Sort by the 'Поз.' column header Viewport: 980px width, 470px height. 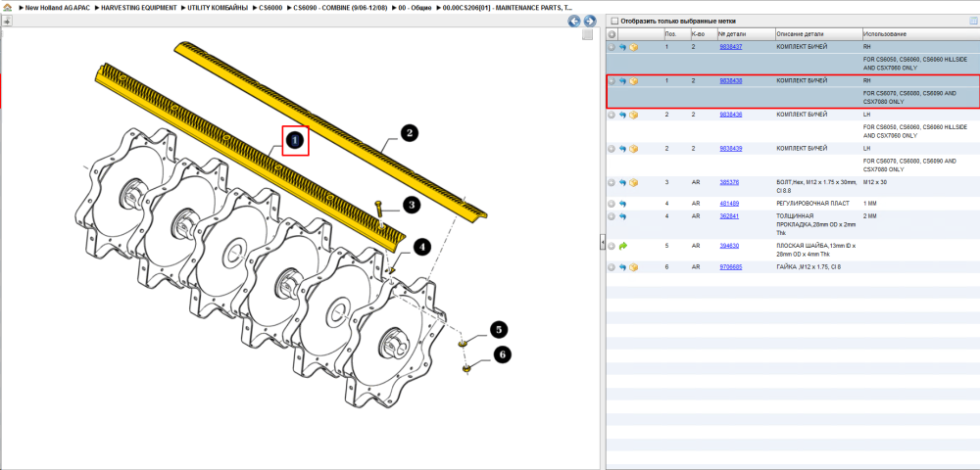pyautogui.click(x=676, y=33)
